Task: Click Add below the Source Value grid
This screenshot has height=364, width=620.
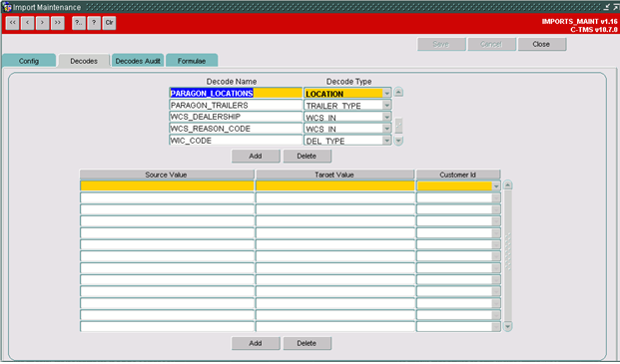Action: (x=256, y=343)
